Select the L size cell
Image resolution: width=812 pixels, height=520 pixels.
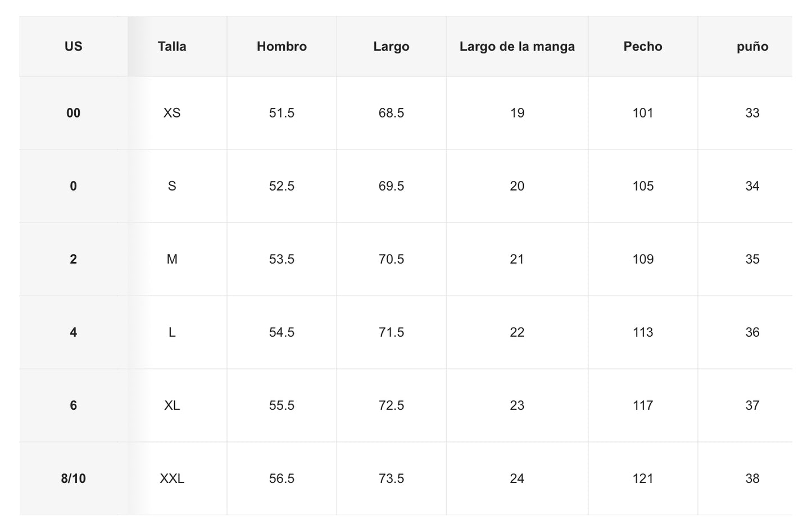coord(172,332)
